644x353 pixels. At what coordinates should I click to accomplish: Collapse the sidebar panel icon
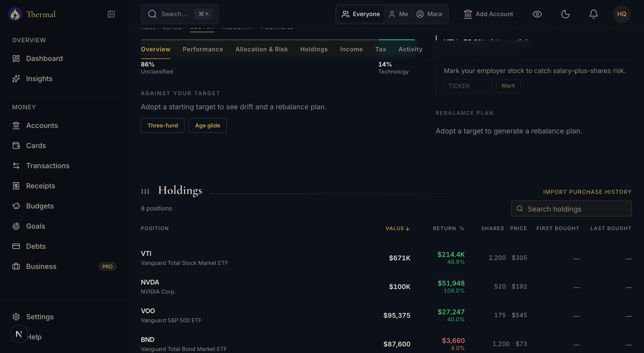(111, 14)
